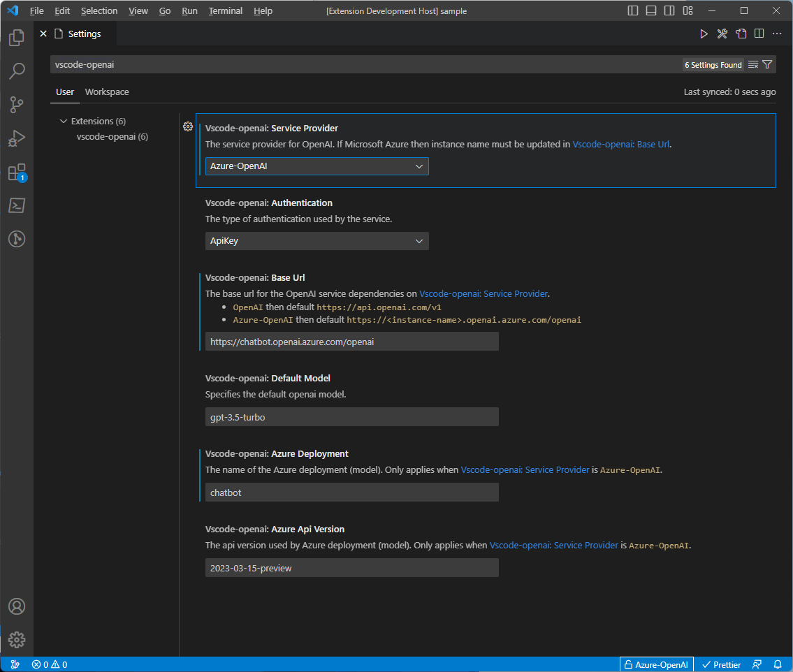Open the Selection menu
This screenshot has width=793, height=672.
pyautogui.click(x=99, y=10)
